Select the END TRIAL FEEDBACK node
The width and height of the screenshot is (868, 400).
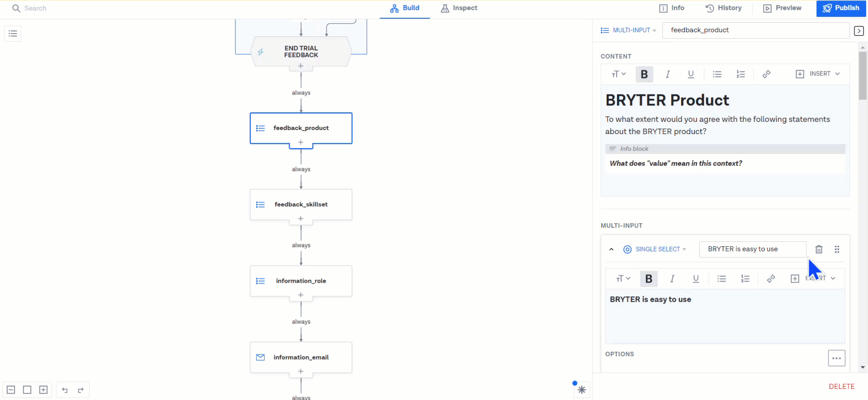301,52
